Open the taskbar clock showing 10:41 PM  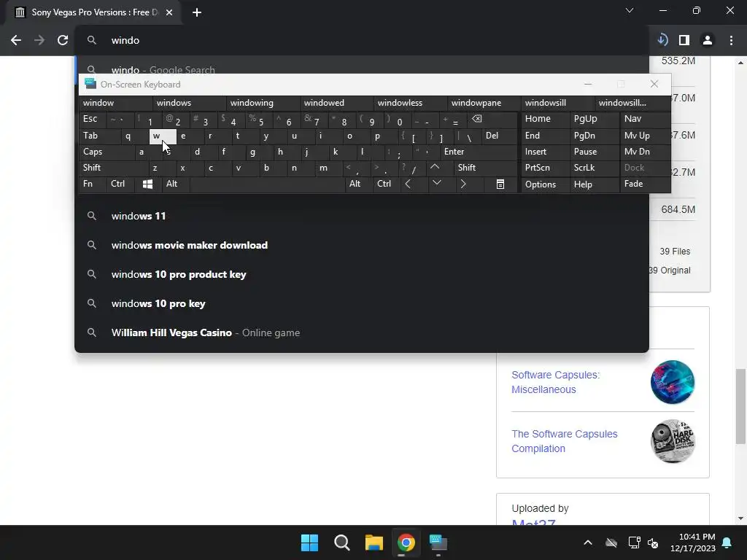(693, 542)
